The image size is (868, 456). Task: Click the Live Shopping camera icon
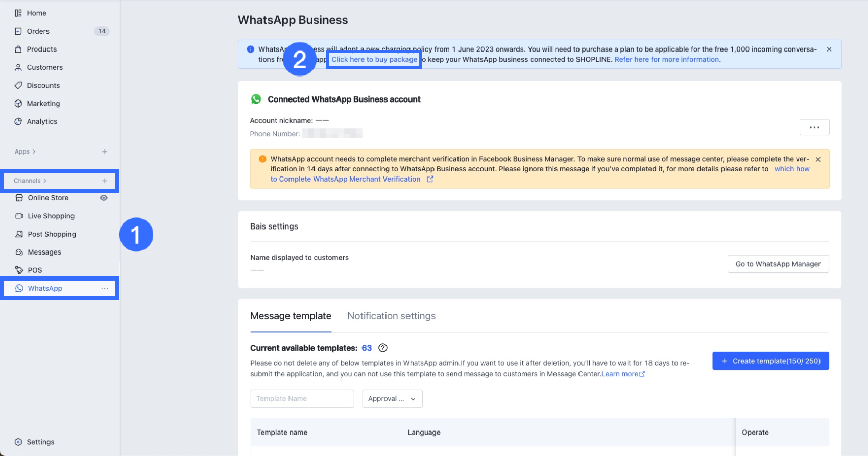pyautogui.click(x=19, y=216)
